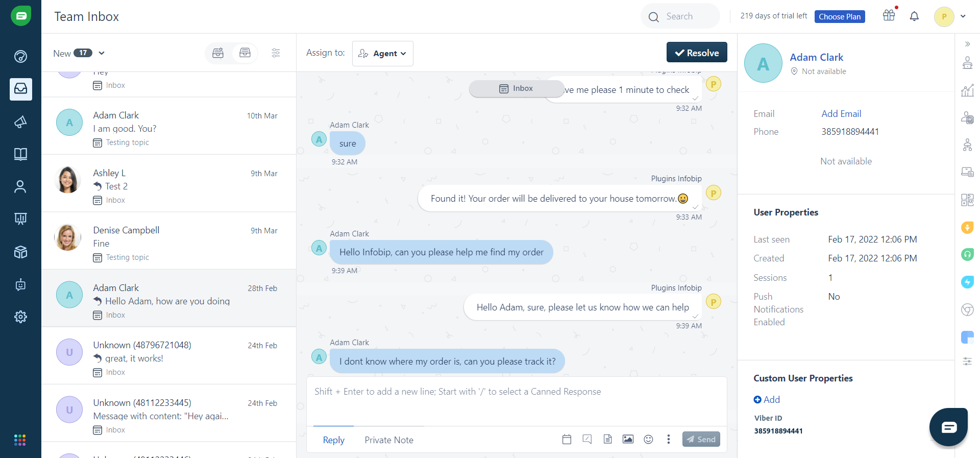Open the dashboard icon in left sidebar
This screenshot has width=980, height=458.
(x=20, y=56)
